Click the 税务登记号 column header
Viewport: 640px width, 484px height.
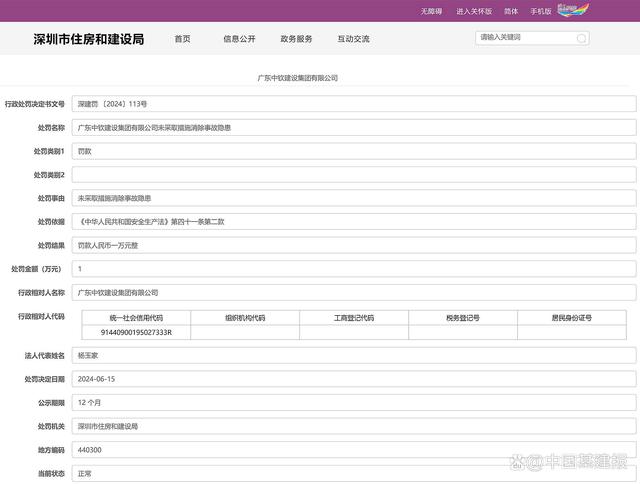point(463,318)
